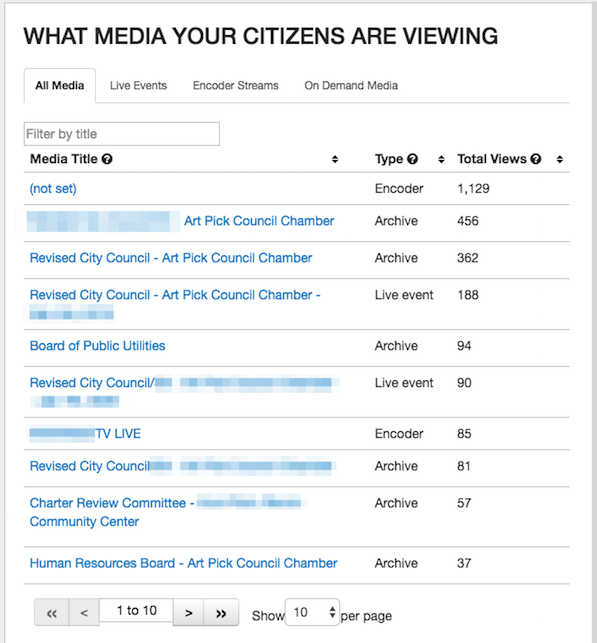Go to the last page of results
The width and height of the screenshot is (597, 643).
pyautogui.click(x=221, y=613)
